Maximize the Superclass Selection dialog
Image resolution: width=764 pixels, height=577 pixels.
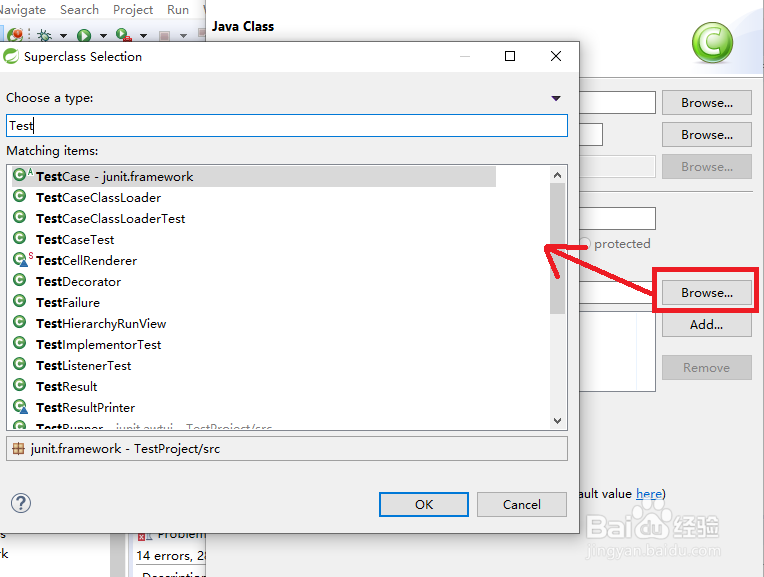click(x=510, y=56)
